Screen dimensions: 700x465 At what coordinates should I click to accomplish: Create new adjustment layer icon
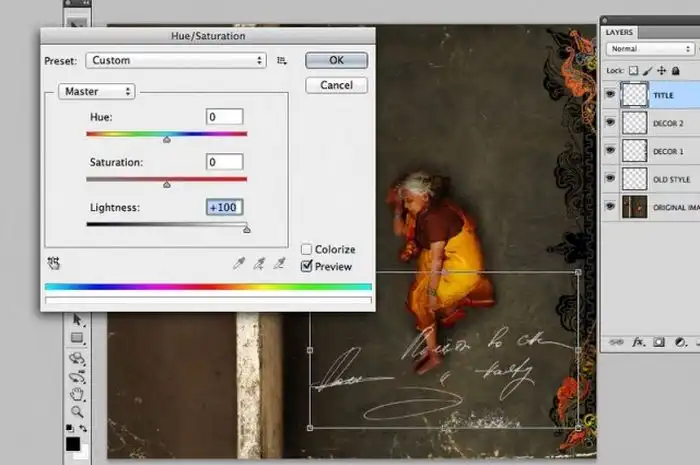pos(680,342)
